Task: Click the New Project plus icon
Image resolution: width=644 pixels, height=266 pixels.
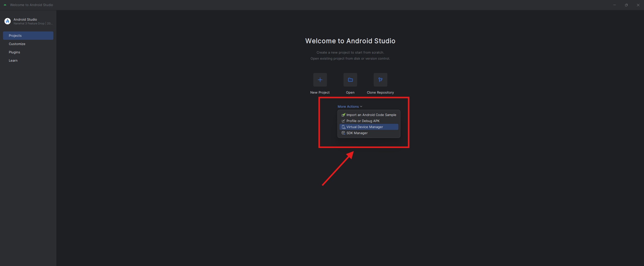Action: (x=320, y=80)
